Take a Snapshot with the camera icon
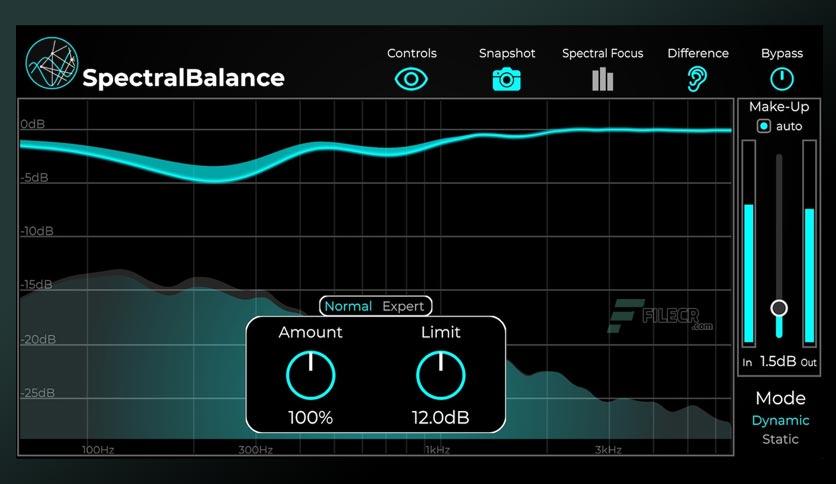 506,79
